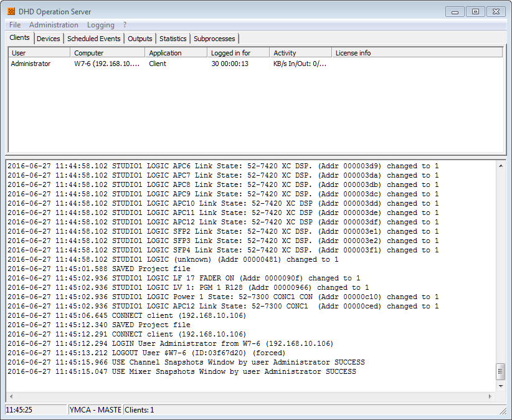Click the SFP3 Link State log line
The height and width of the screenshot is (420, 512).
click(x=223, y=241)
